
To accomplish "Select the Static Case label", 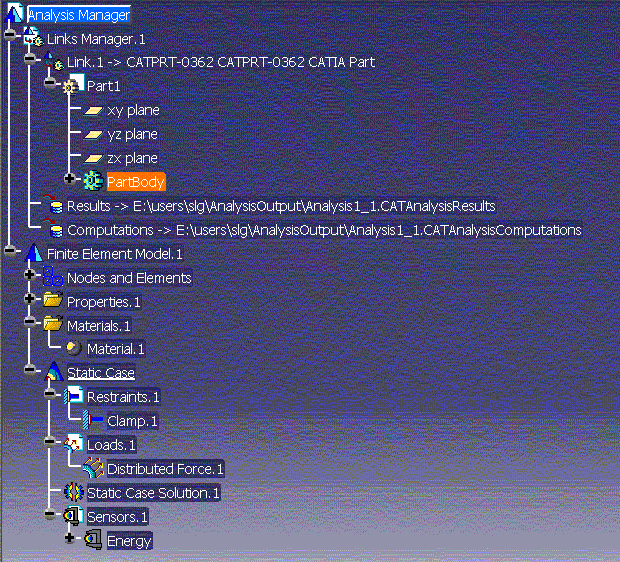I will pos(100,373).
